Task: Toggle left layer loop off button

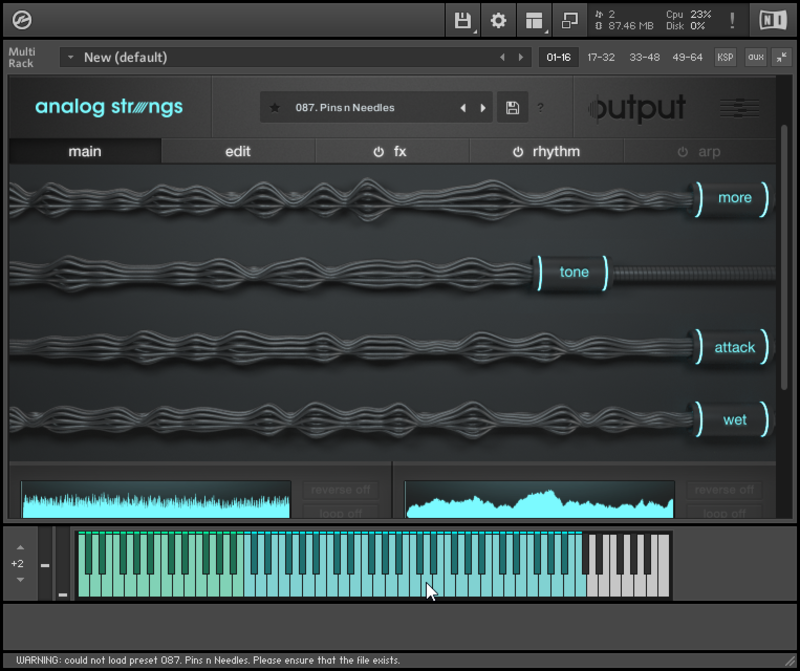Action: tap(340, 512)
